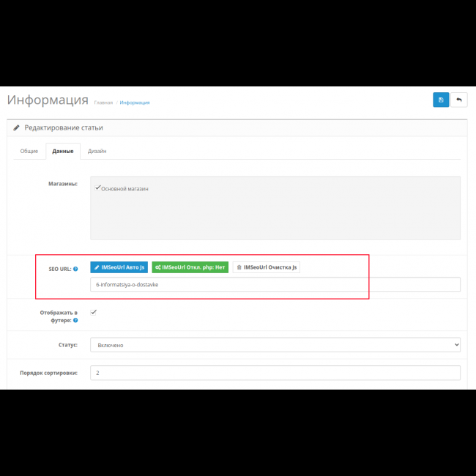The height and width of the screenshot is (476, 476).
Task: Click the Отображать в футере label text
Action: click(59, 313)
